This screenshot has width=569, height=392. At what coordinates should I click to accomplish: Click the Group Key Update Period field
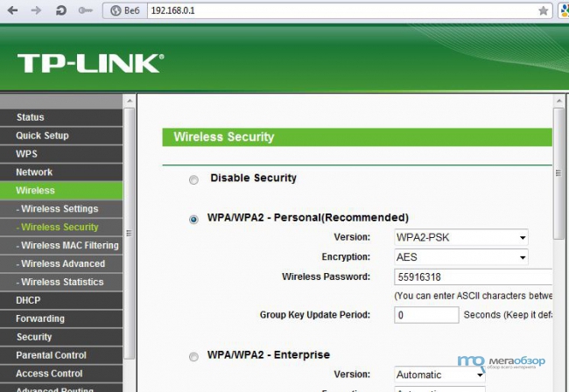coord(426,315)
